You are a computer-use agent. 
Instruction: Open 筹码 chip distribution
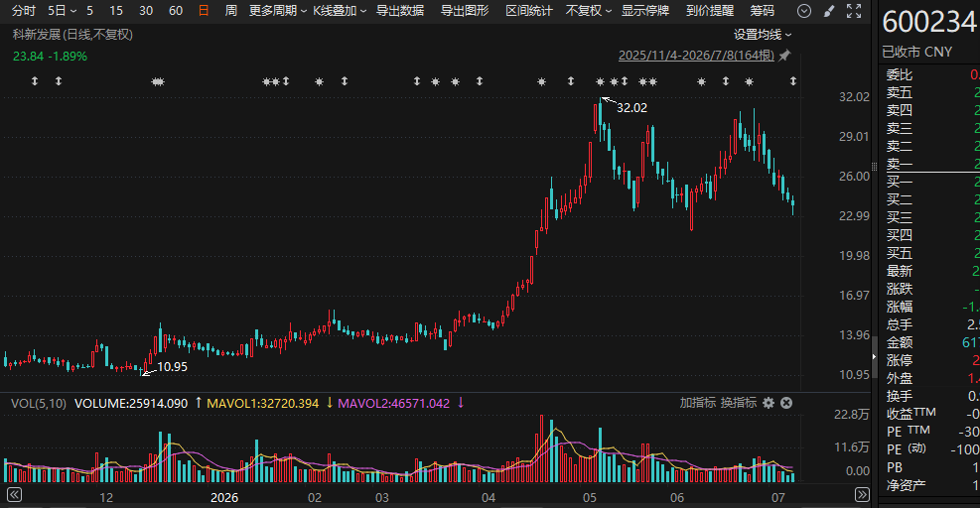click(762, 11)
